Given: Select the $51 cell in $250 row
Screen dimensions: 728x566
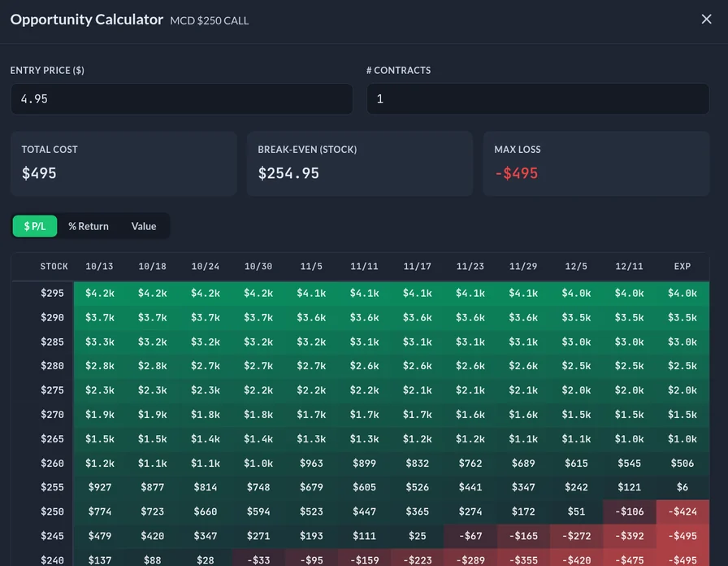Looking at the screenshot, I should click(x=576, y=512).
